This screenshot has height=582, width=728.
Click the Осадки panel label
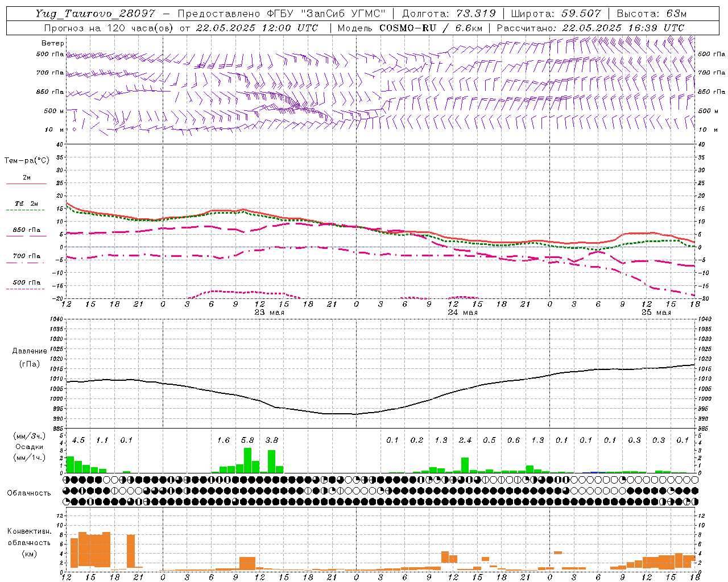[29, 447]
